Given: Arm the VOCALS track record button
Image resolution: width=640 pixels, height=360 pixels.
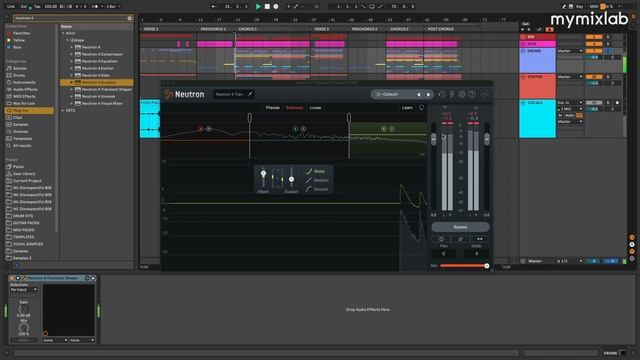Looking at the screenshot, I should (x=617, y=102).
